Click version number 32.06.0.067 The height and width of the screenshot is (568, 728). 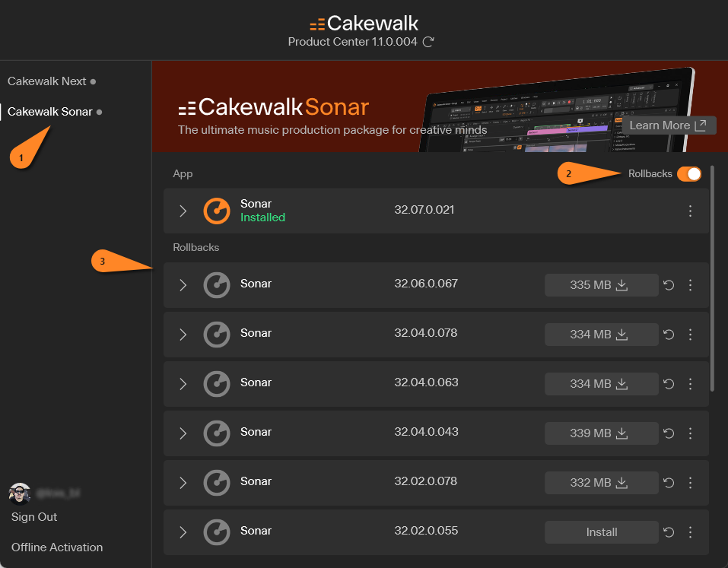pyautogui.click(x=426, y=284)
